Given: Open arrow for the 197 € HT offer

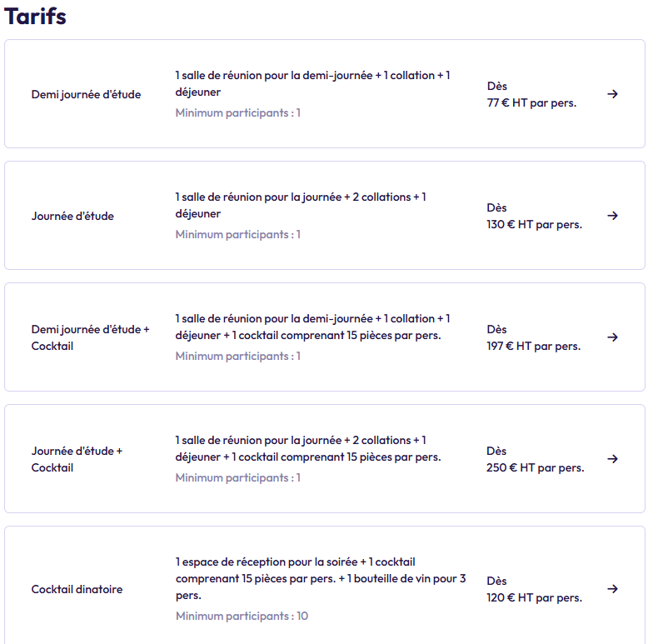Looking at the screenshot, I should coord(612,337).
